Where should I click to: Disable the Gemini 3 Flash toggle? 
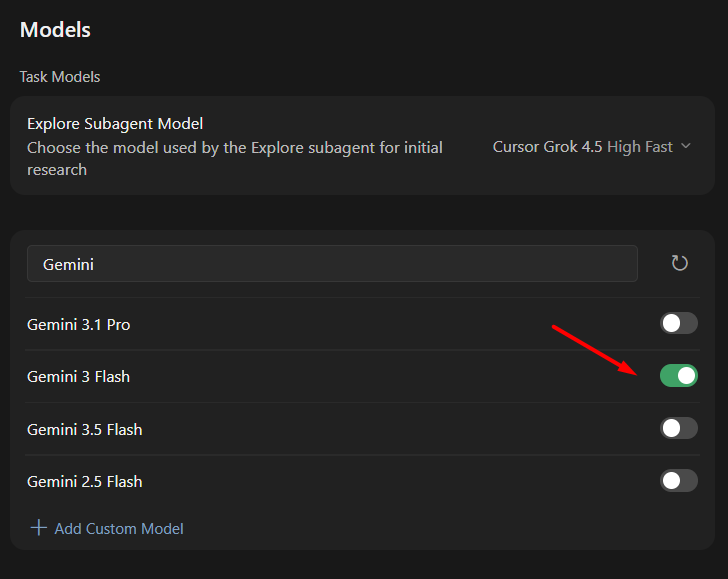(x=678, y=376)
